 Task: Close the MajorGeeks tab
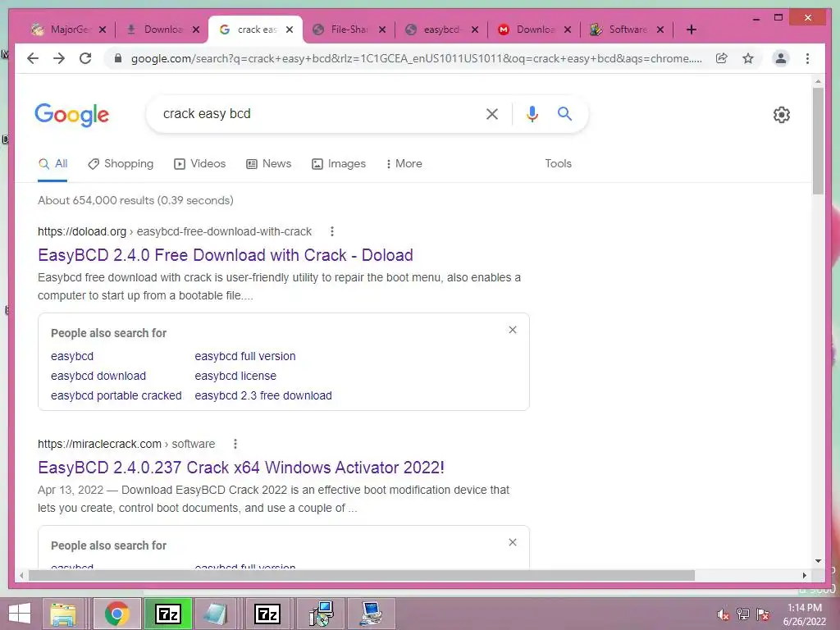[x=103, y=30]
